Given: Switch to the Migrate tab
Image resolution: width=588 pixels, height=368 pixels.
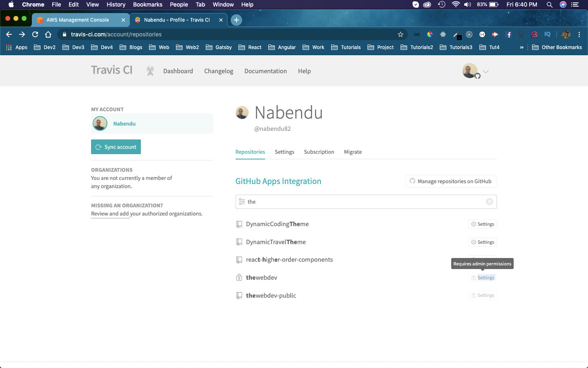Looking at the screenshot, I should (x=353, y=152).
